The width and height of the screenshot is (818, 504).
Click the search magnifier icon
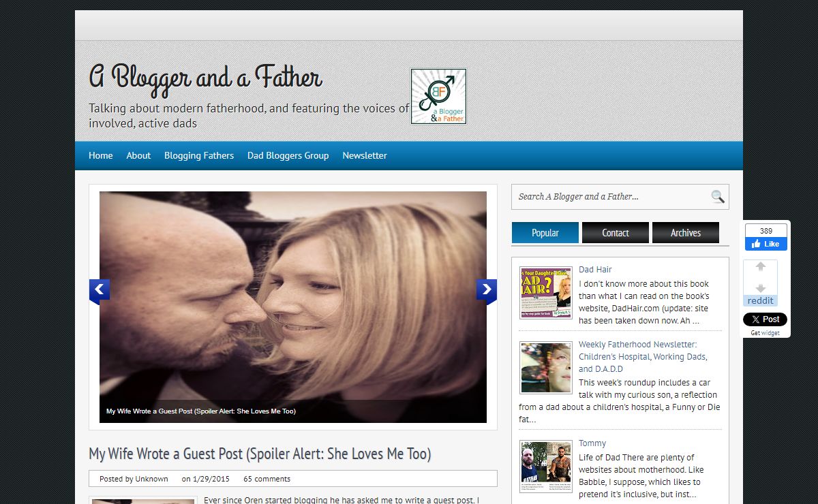click(x=717, y=197)
